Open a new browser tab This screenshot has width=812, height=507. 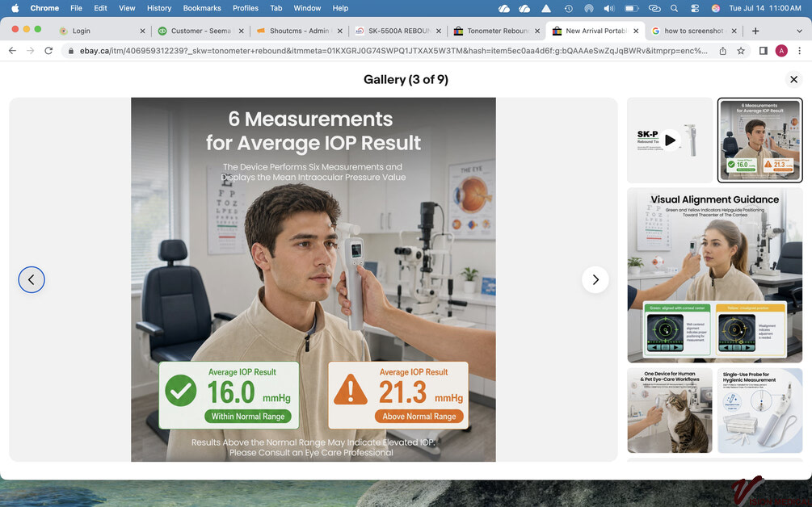[755, 31]
